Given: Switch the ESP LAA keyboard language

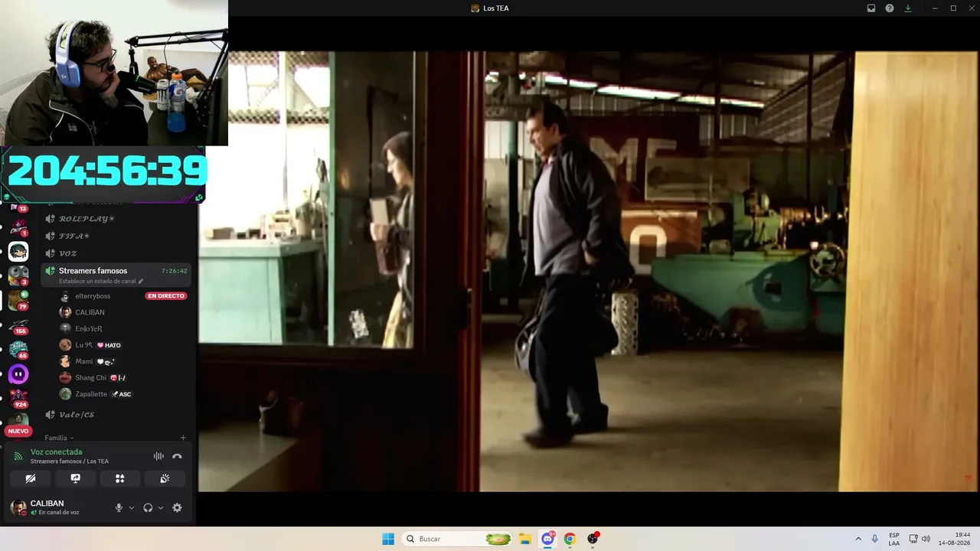Looking at the screenshot, I should pos(894,539).
